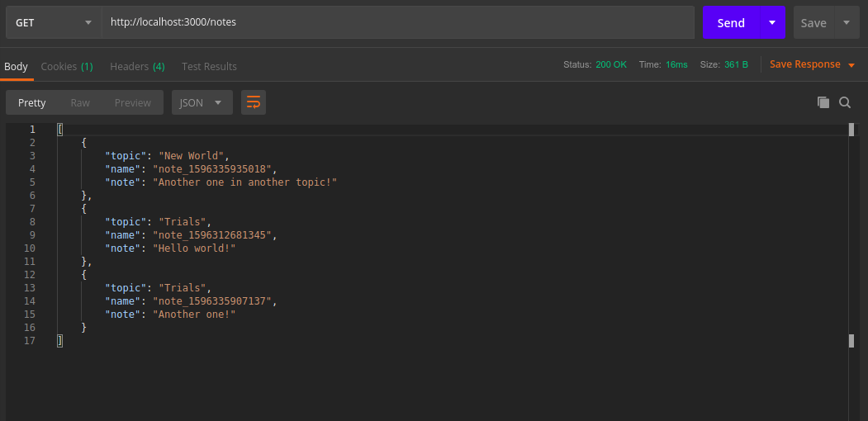Click the 200 OK status value

coord(611,64)
